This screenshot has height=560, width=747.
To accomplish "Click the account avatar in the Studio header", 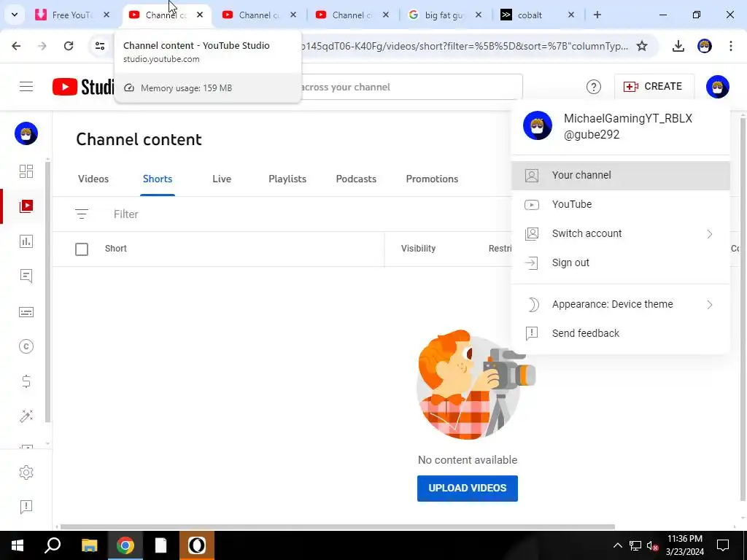I will tap(718, 87).
